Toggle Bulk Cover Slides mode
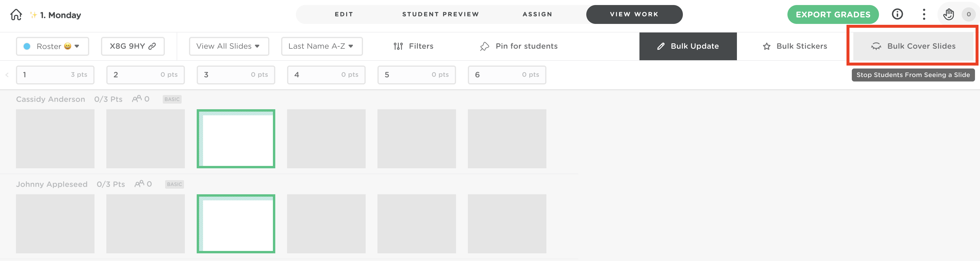The image size is (980, 261). pos(913,46)
